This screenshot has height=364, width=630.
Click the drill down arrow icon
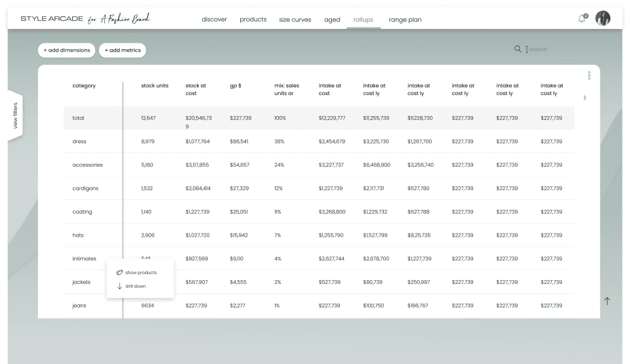click(119, 286)
